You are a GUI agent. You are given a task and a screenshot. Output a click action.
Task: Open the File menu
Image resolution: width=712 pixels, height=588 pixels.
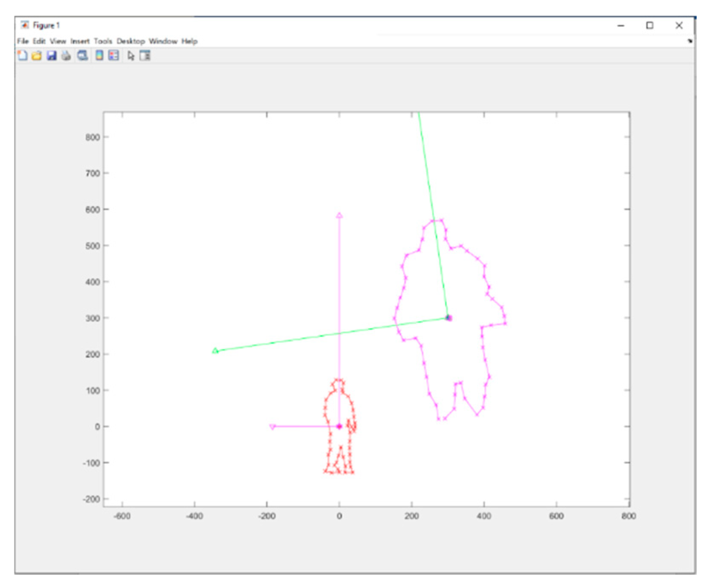(23, 41)
